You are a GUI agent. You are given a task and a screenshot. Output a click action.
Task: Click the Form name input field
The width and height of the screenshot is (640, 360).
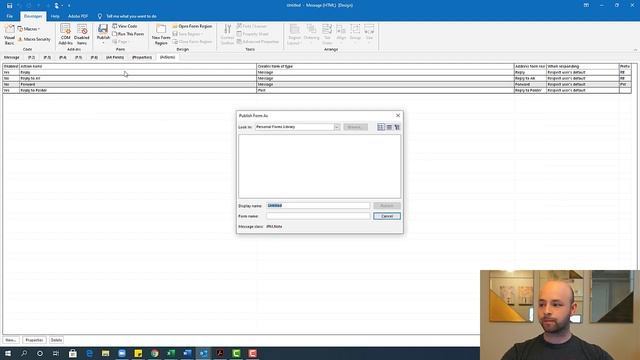(318, 216)
